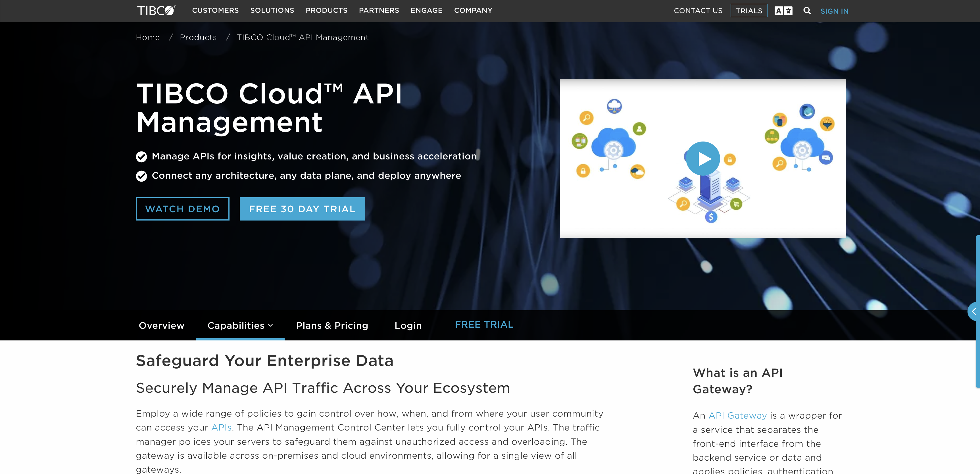This screenshot has width=980, height=474.
Task: Click the Trials button in header
Action: [749, 11]
